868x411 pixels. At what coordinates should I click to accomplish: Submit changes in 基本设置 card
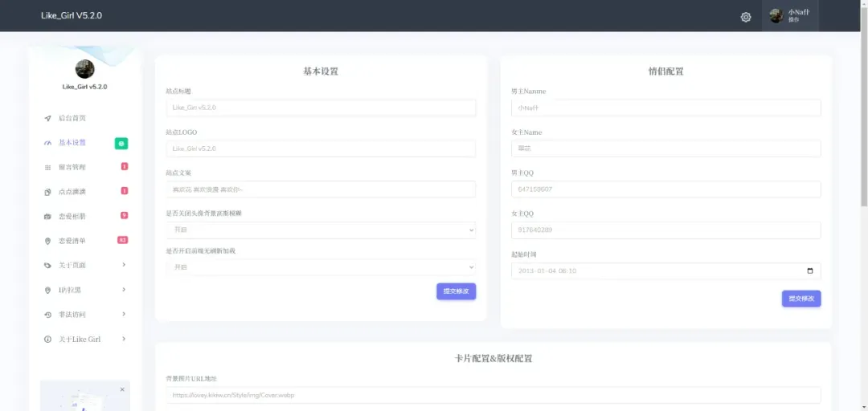pyautogui.click(x=457, y=291)
